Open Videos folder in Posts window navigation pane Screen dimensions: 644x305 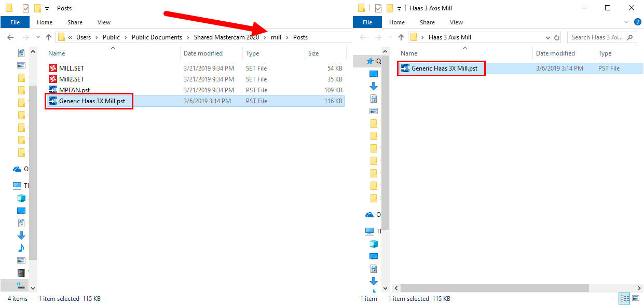(21, 272)
